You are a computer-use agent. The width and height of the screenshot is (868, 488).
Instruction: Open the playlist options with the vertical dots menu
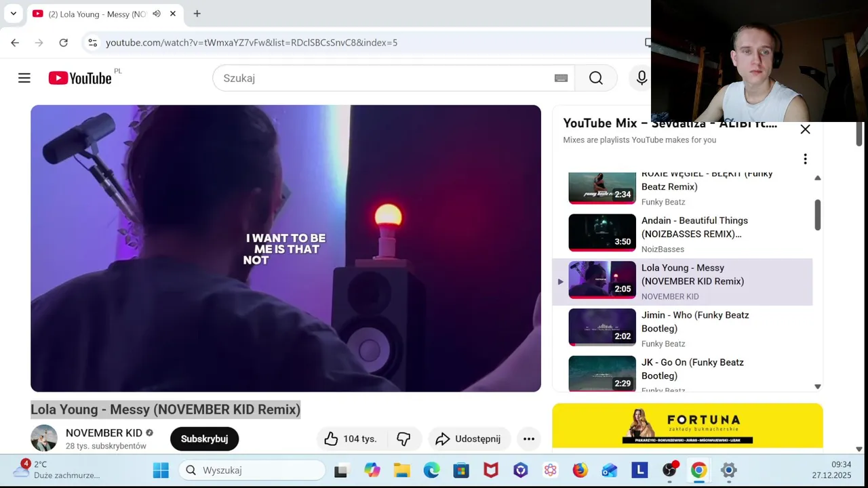point(805,159)
